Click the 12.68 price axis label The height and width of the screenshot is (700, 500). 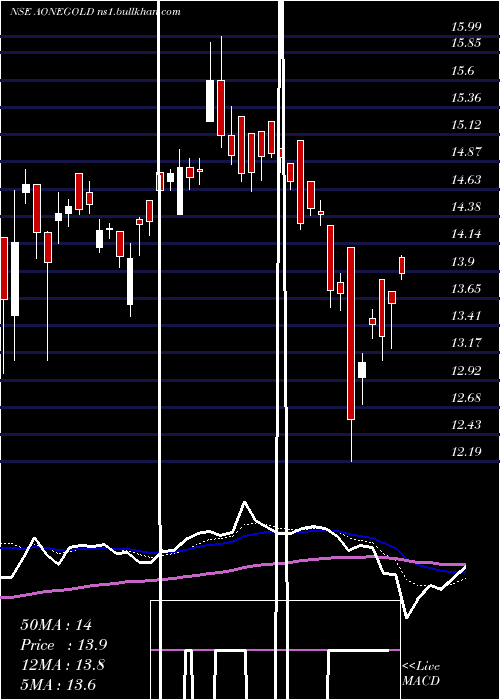[x=466, y=397]
